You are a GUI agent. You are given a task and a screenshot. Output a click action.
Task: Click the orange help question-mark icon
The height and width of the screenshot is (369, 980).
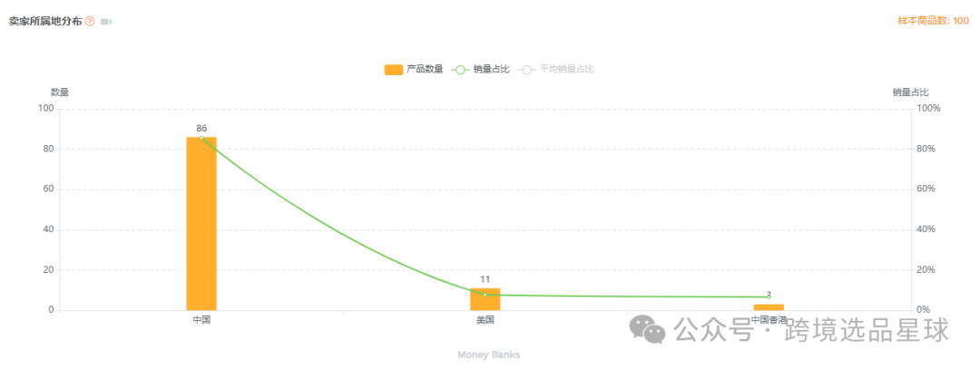pyautogui.click(x=90, y=21)
